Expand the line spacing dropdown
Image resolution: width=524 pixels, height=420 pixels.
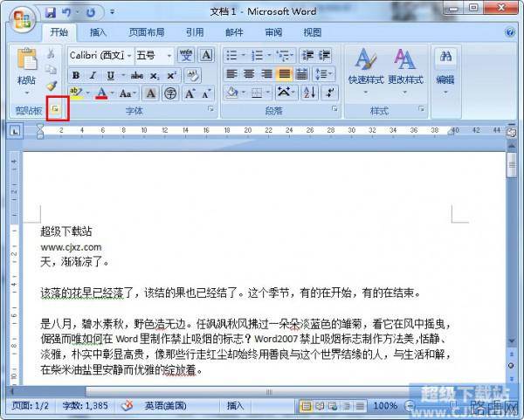pos(323,74)
